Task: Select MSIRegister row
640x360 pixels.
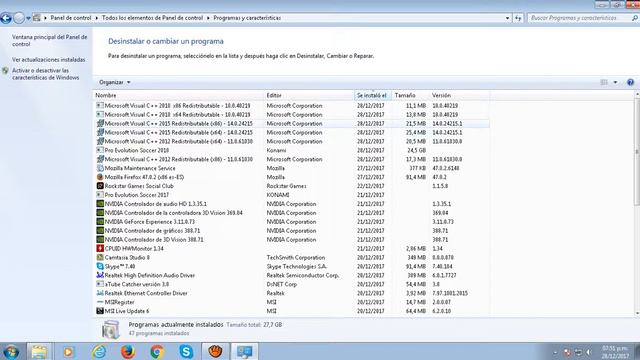Action: point(292,302)
